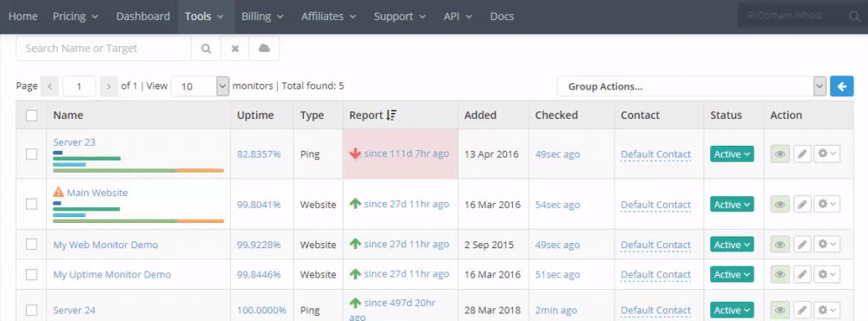Open Active status dropdown for Server 24
868x321 pixels.
point(732,310)
